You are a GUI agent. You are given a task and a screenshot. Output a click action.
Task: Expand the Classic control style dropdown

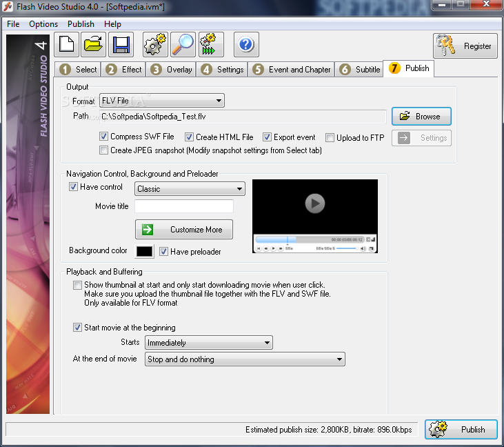tap(190, 189)
